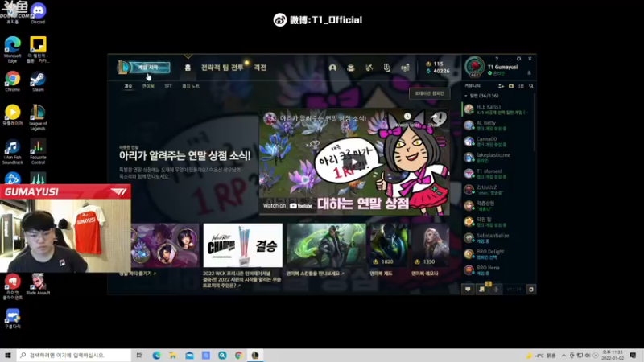Image resolution: width=644 pixels, height=362 pixels.
Task: Open Microsoft Edge desktop shortcut
Action: pyautogui.click(x=12, y=50)
